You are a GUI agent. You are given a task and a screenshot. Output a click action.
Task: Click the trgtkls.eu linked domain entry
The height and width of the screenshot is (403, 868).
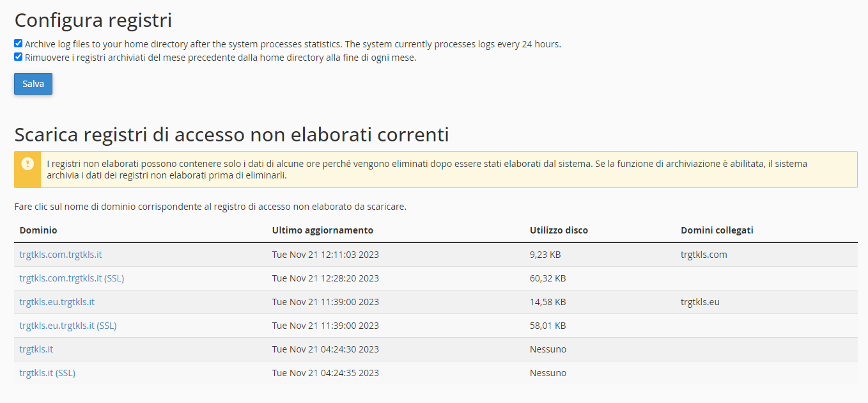point(699,301)
